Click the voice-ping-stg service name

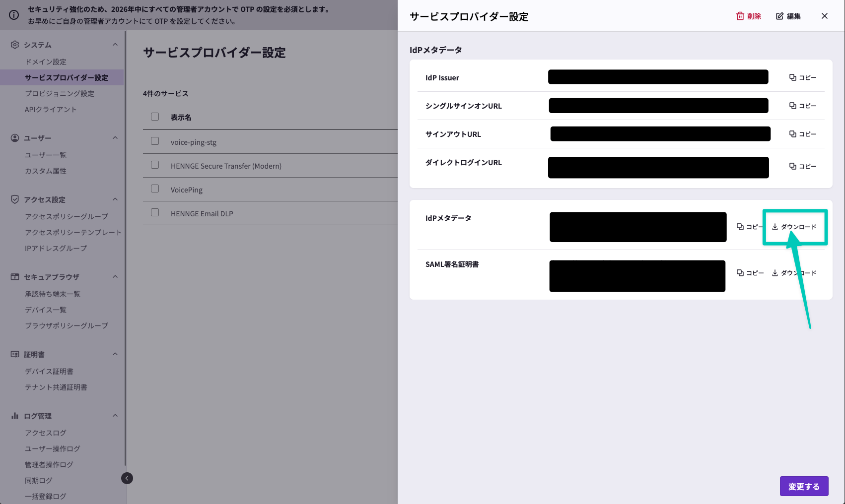tap(194, 142)
